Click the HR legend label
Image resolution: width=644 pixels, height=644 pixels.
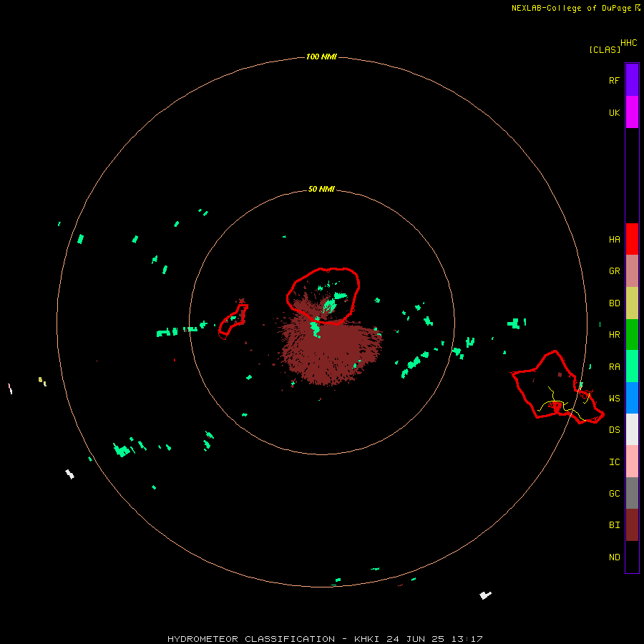(x=614, y=335)
